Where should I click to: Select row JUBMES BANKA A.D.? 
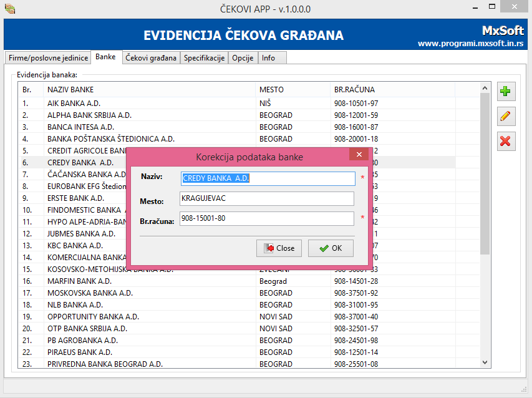click(x=73, y=234)
